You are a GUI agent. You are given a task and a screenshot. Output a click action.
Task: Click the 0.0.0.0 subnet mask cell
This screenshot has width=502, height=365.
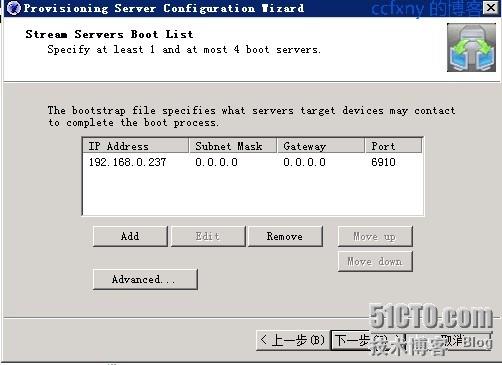216,162
